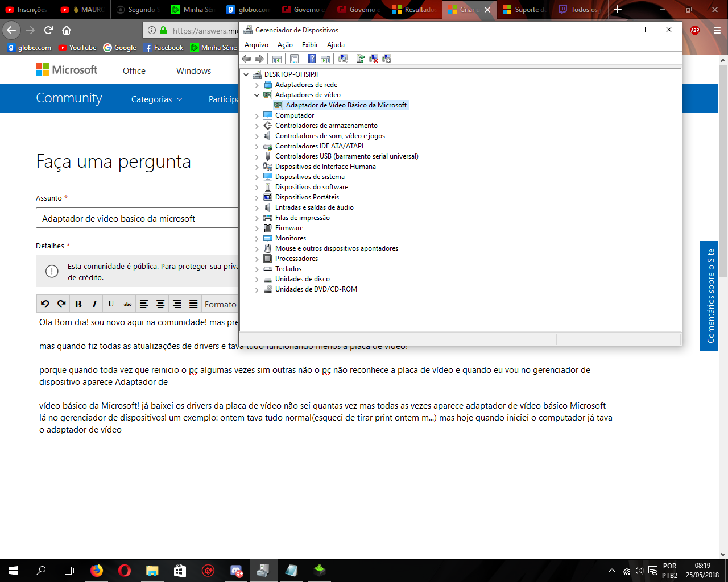Screen dimensions: 728x582
Task: Open Categorias dropdown on Community bar
Action: pos(156,99)
